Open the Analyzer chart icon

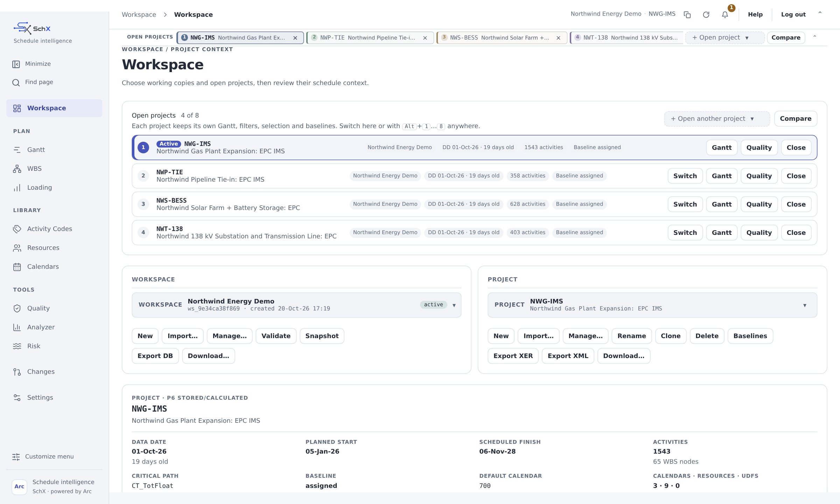coord(17,327)
